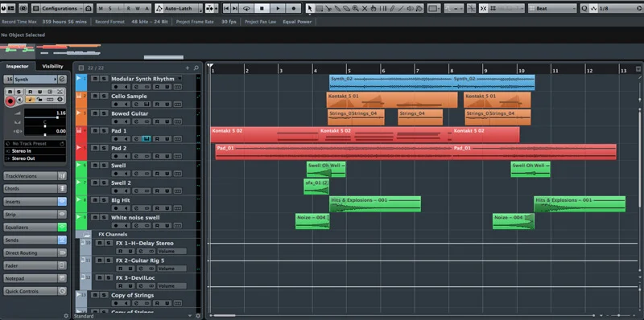644x320 pixels.
Task: Expand the Equalizers inspector section
Action: (x=35, y=228)
